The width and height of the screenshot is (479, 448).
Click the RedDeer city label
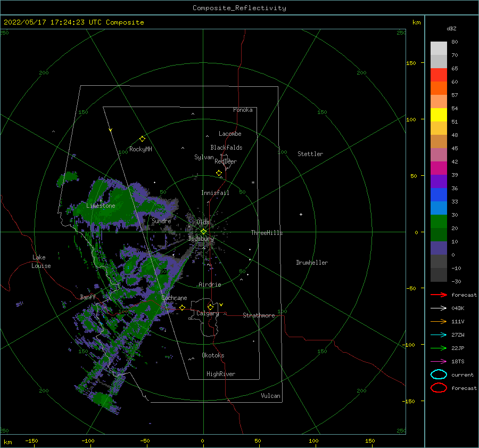click(226, 161)
